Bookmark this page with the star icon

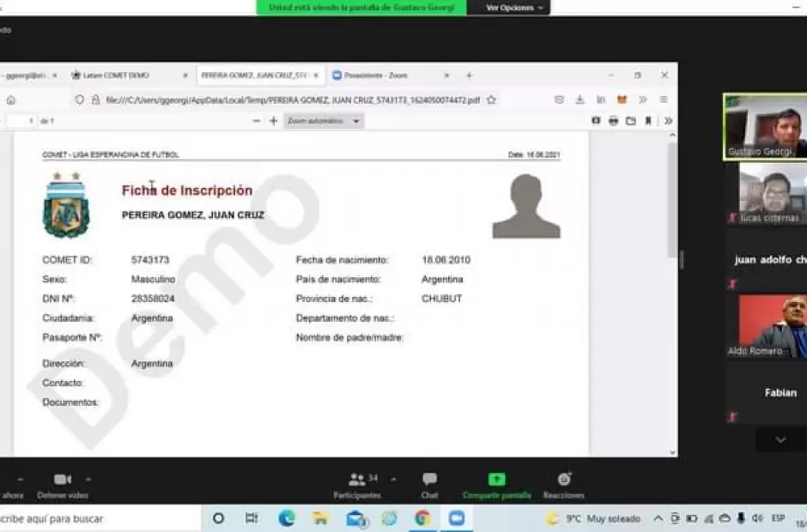pyautogui.click(x=491, y=100)
